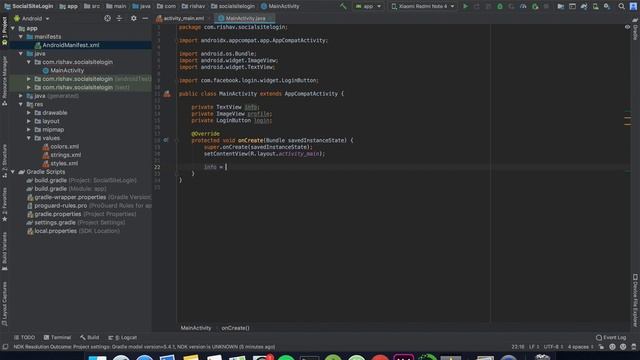Click the user avatar icon in toolbar
This screenshot has height=360, width=640.
coord(633,6)
